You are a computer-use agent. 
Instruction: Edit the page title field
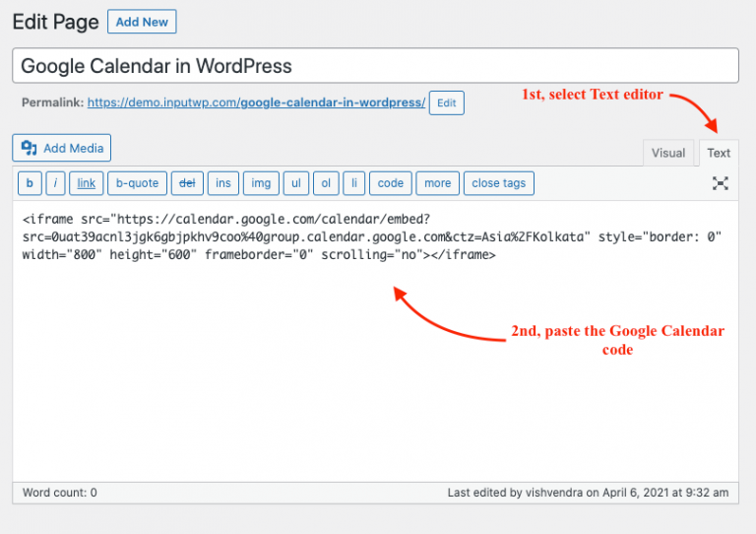click(375, 66)
